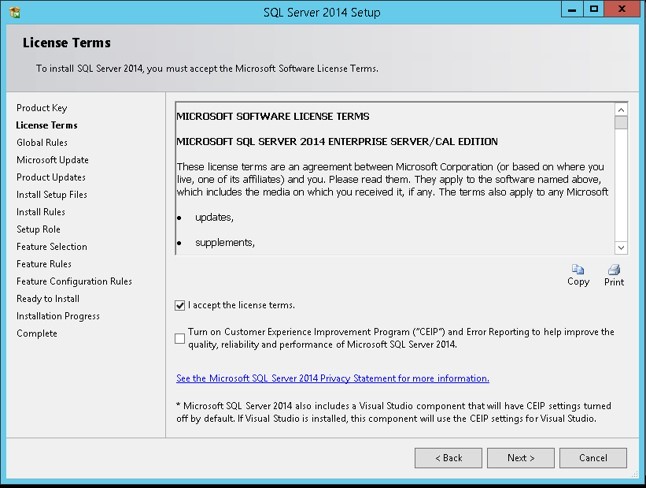
Task: Select Microsoft Update step in sidebar
Action: (x=52, y=160)
